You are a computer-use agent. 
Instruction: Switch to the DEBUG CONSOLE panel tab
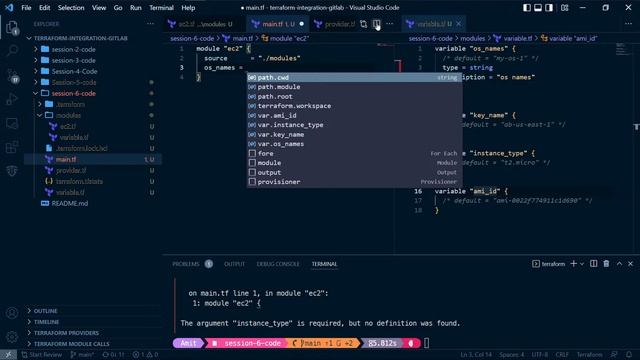click(278, 264)
